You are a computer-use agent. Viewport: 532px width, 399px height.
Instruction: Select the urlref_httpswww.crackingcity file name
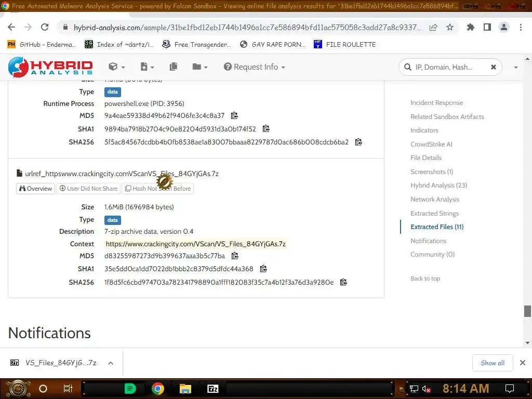(x=122, y=174)
